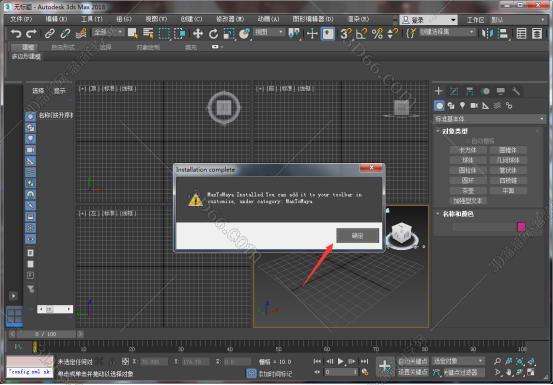Viewport: 553px width, 385px height.
Task: Open the Toggle Layer Explorer icon
Action: coord(537,33)
